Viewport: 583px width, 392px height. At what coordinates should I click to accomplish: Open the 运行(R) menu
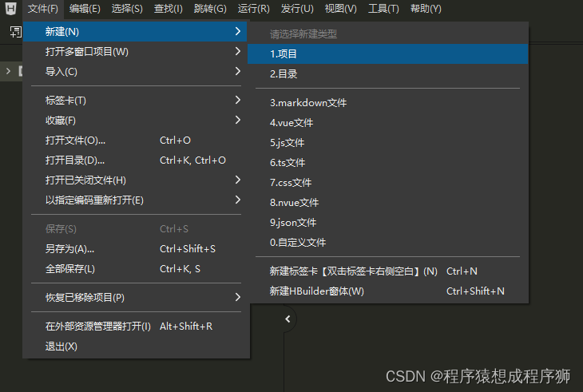coord(253,9)
